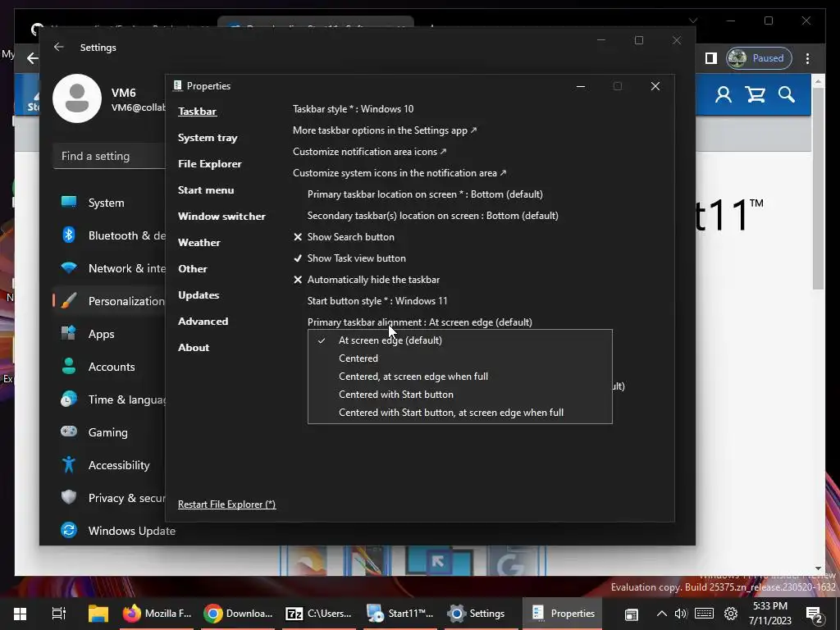Open the About section
840x630 pixels.
194,348
